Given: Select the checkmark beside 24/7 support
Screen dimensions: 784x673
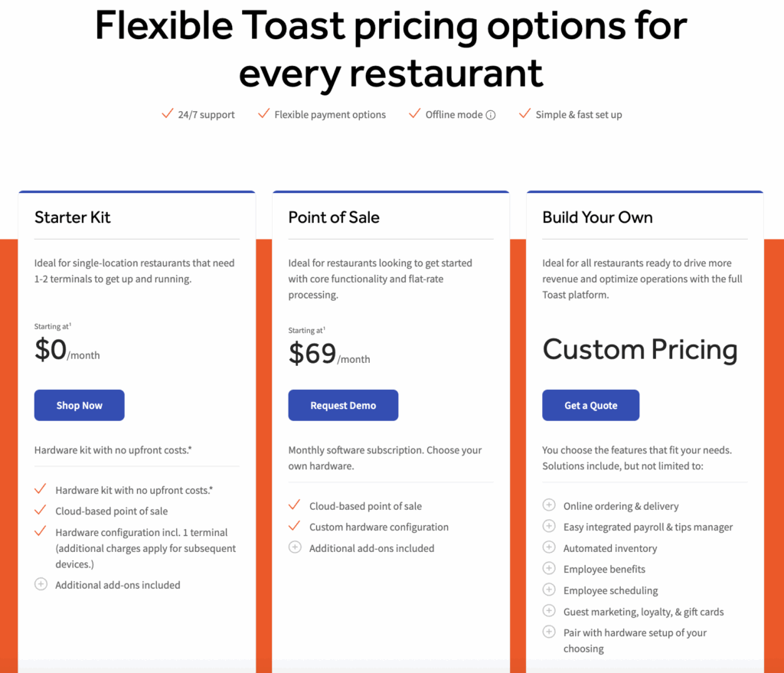Looking at the screenshot, I should [168, 113].
